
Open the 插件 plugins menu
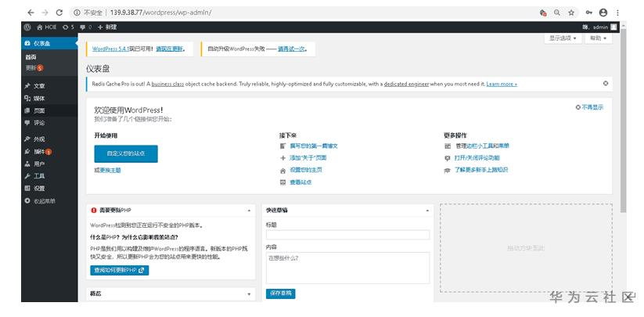pos(49,152)
